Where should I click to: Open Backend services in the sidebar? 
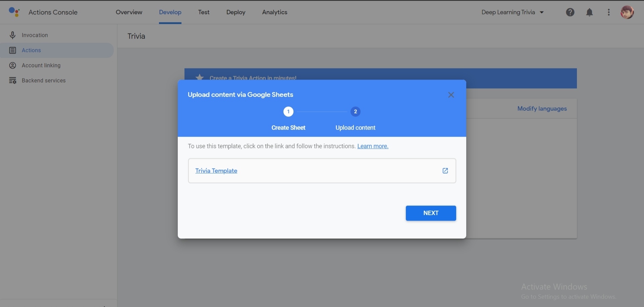[57, 81]
